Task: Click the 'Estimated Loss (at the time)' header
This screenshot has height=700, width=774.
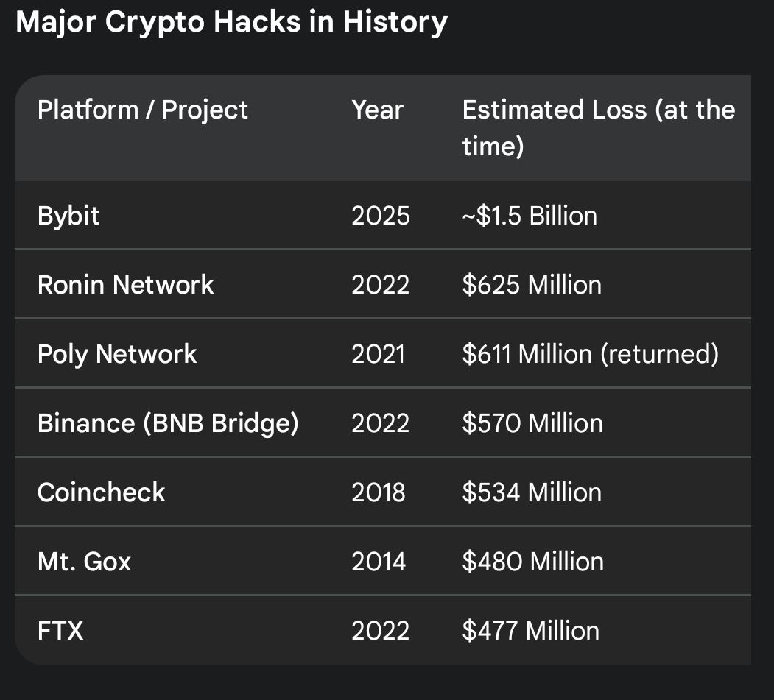Action: pyautogui.click(x=599, y=128)
